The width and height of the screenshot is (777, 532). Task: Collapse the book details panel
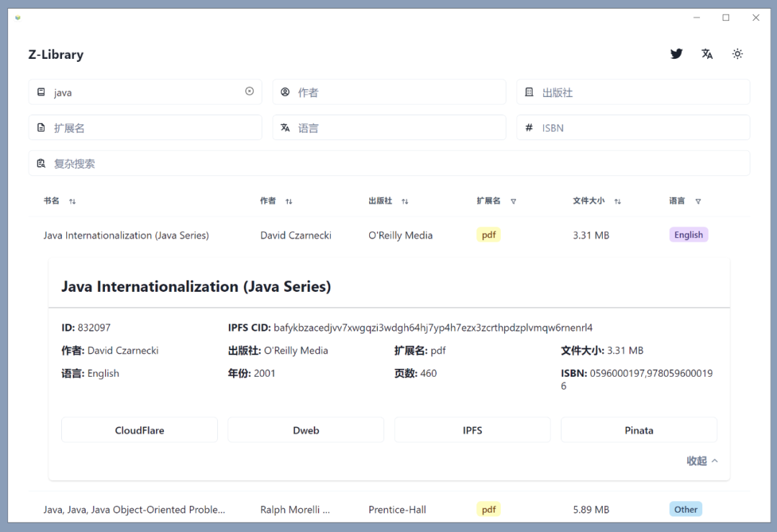(x=702, y=461)
